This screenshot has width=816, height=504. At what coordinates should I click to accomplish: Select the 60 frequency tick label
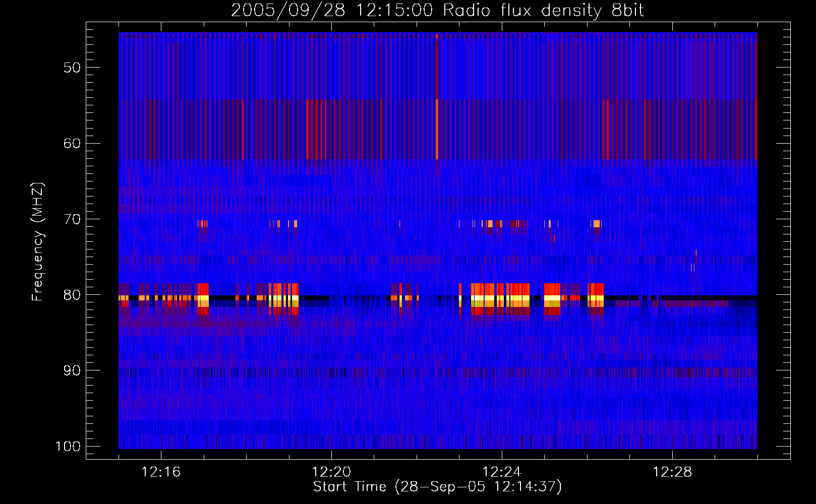click(x=72, y=144)
